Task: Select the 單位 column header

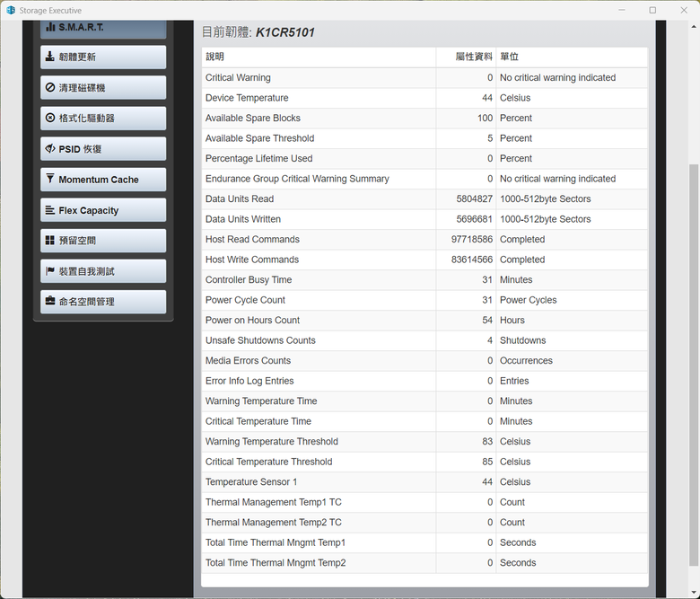Action: tap(509, 57)
